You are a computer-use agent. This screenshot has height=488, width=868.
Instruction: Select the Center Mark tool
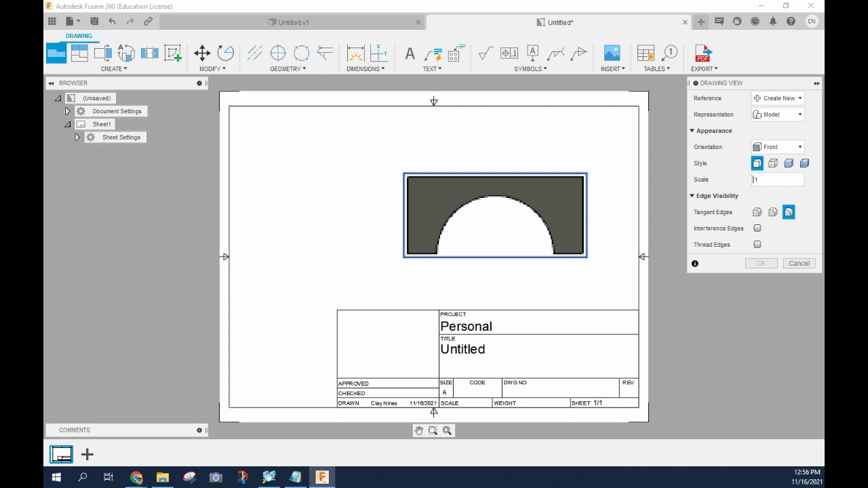(x=278, y=53)
